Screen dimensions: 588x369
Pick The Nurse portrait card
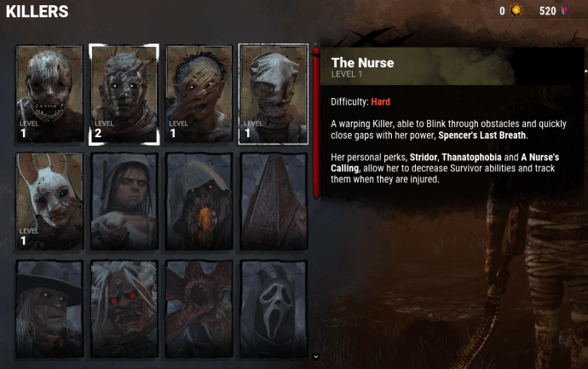[x=274, y=94]
